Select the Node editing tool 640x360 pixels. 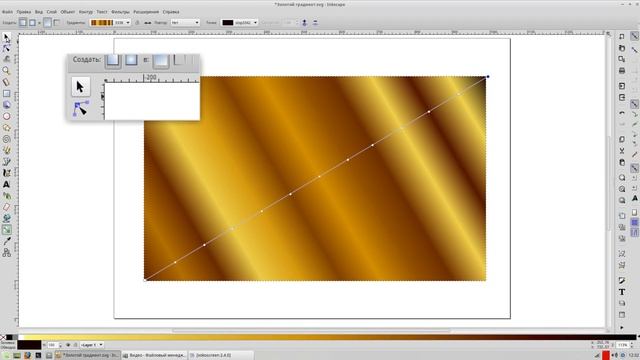(x=7, y=49)
